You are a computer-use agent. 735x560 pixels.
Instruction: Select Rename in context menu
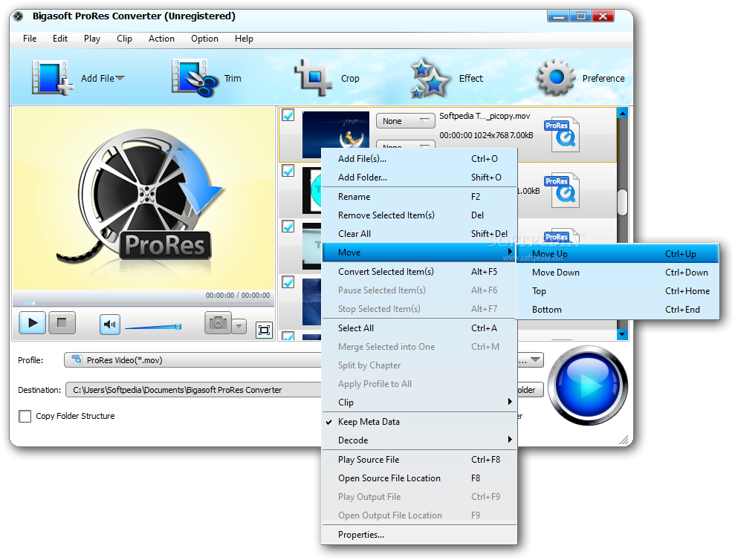[x=419, y=197]
